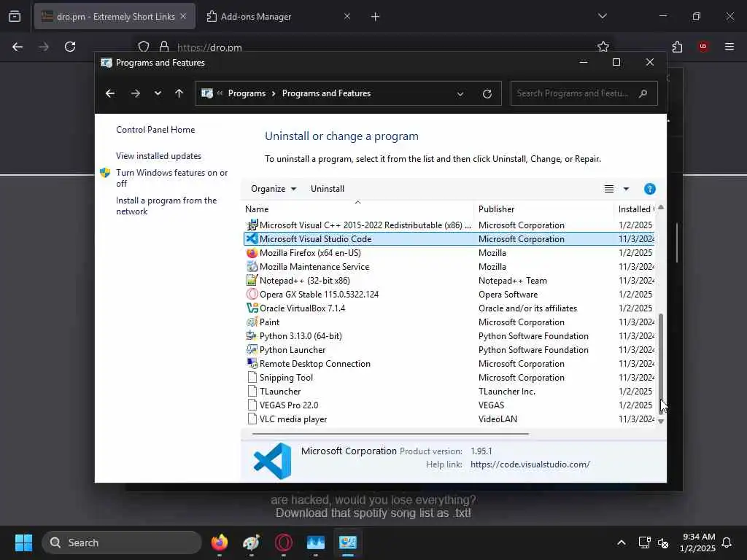Open Firefox extensions puzzle icon
Screen dimensions: 747x560
pyautogui.click(x=677, y=47)
